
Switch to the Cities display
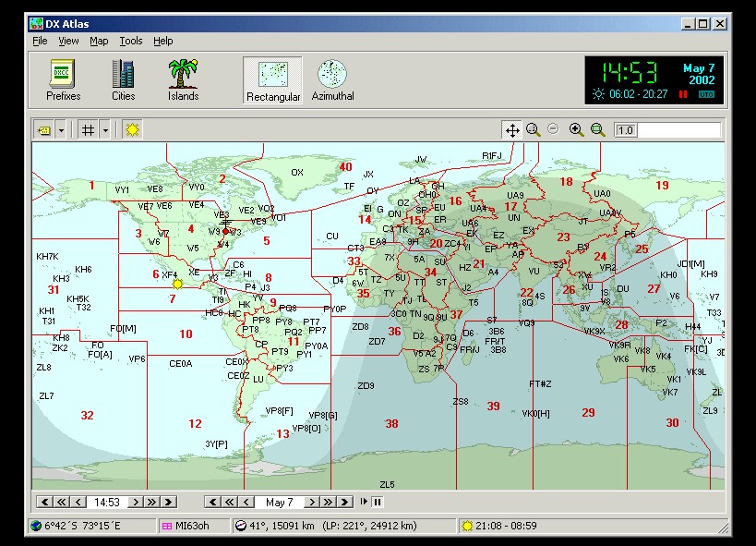[x=123, y=79]
